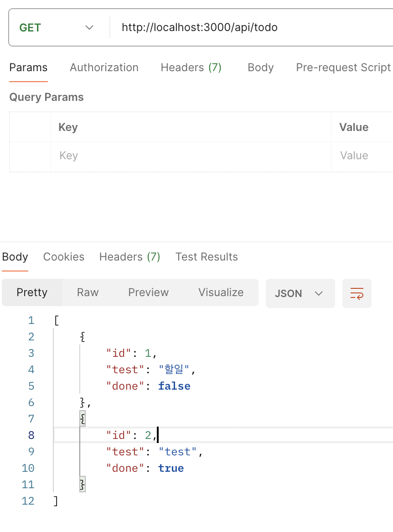Click the closing brace on line 11
Image resolution: width=393 pixels, height=532 pixels.
83,485
